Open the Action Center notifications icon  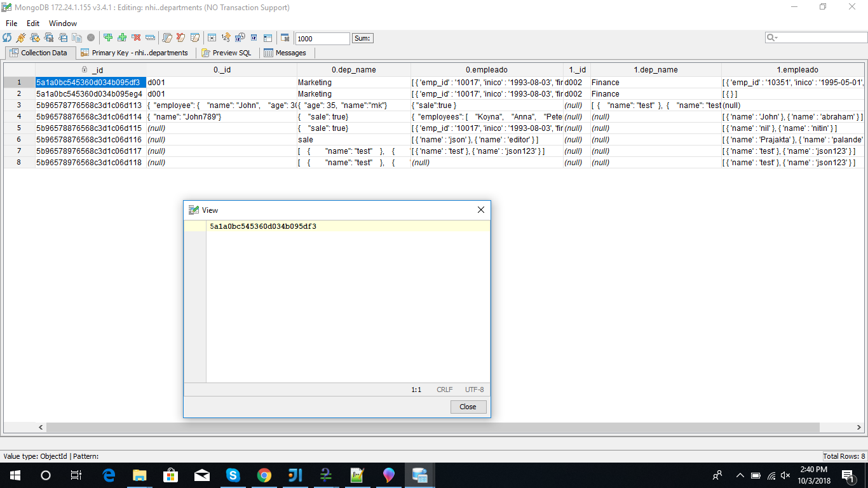(x=848, y=475)
